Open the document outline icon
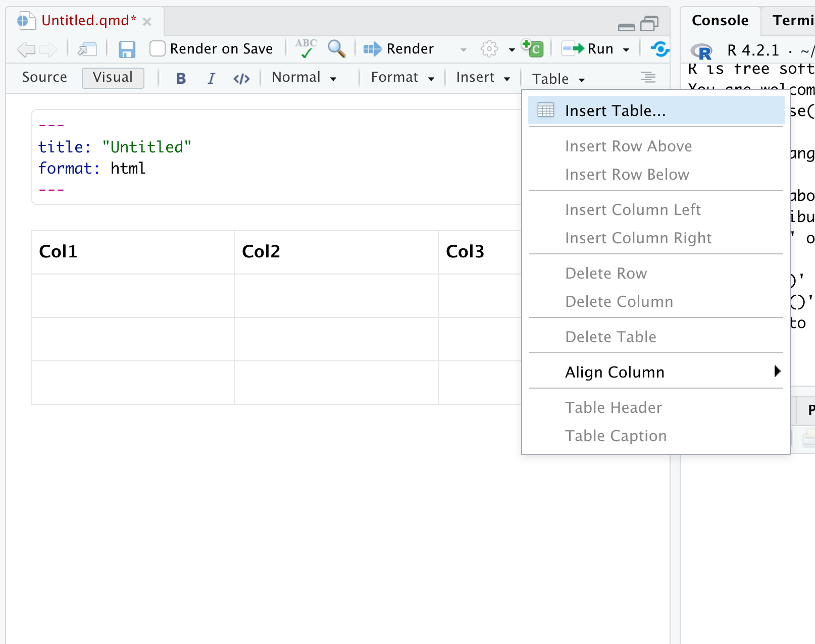815x644 pixels. pyautogui.click(x=648, y=78)
